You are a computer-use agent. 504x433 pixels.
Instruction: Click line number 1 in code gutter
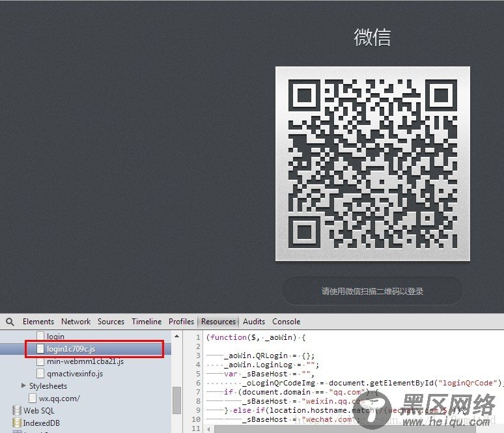pos(198,337)
